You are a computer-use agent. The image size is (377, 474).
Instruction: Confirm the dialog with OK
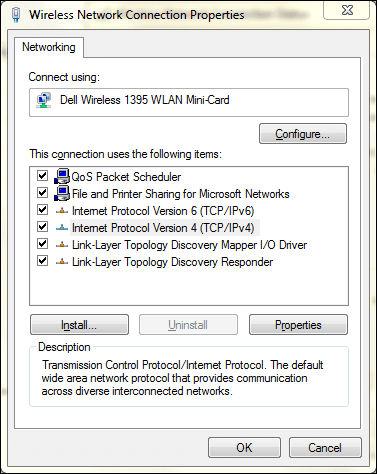point(244,448)
